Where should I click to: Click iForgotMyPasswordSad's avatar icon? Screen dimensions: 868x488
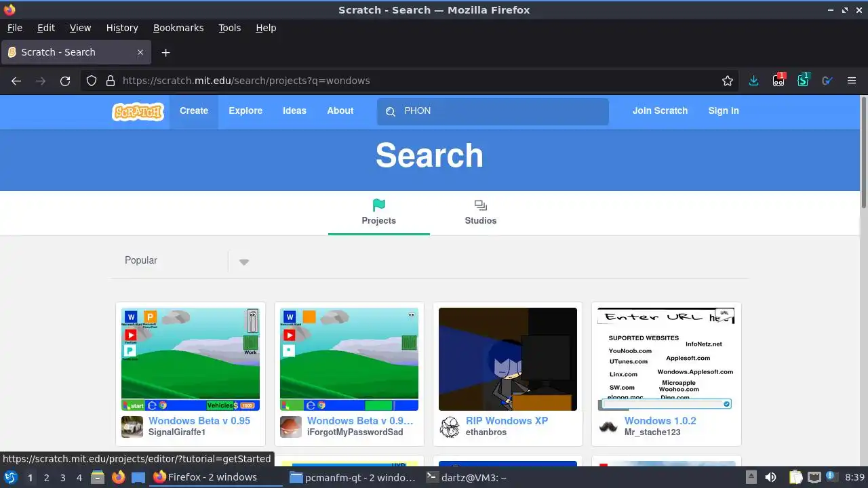tap(291, 427)
